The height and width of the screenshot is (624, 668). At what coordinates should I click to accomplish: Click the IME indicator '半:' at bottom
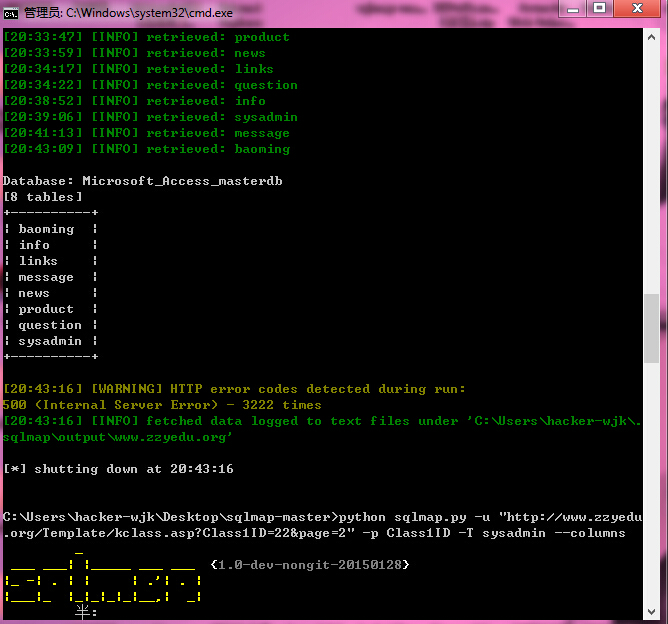tap(86, 612)
